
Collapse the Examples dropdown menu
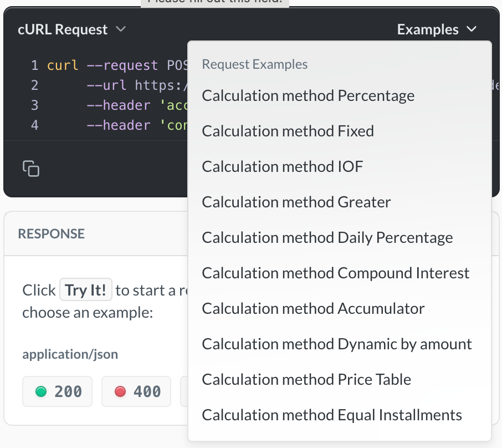coord(437,29)
